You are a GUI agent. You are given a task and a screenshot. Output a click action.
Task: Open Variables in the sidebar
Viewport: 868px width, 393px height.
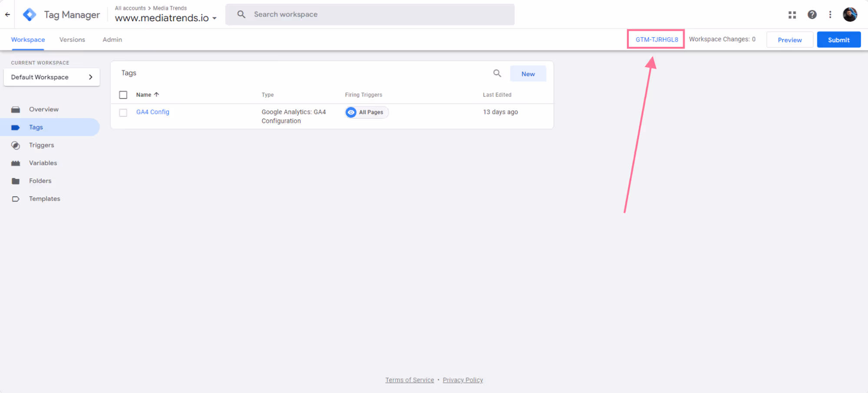pyautogui.click(x=50, y=163)
